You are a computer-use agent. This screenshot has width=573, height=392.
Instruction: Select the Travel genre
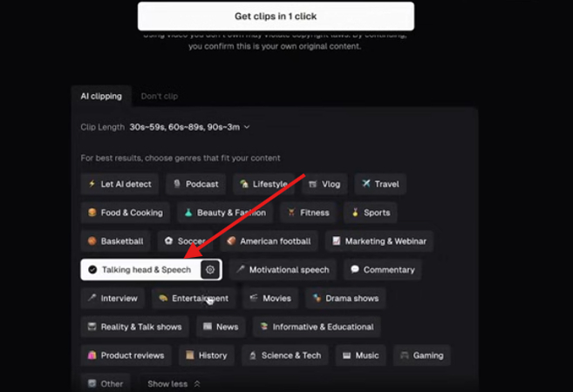click(x=380, y=184)
